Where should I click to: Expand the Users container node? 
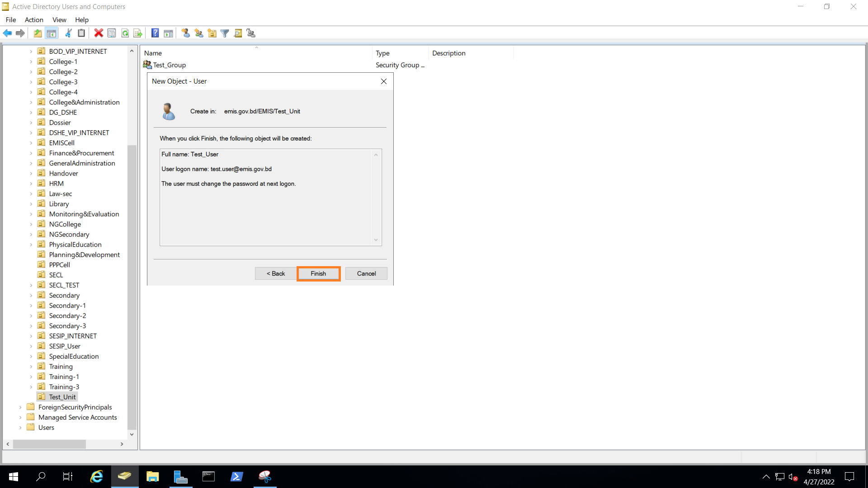(20, 428)
